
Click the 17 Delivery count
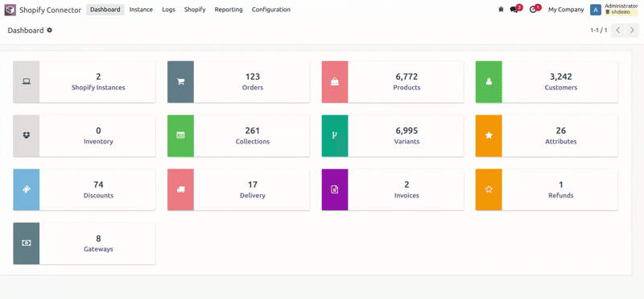click(x=253, y=185)
